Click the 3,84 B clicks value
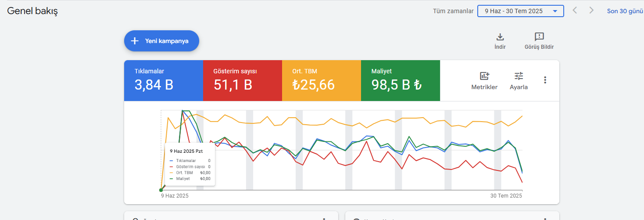 pos(154,85)
